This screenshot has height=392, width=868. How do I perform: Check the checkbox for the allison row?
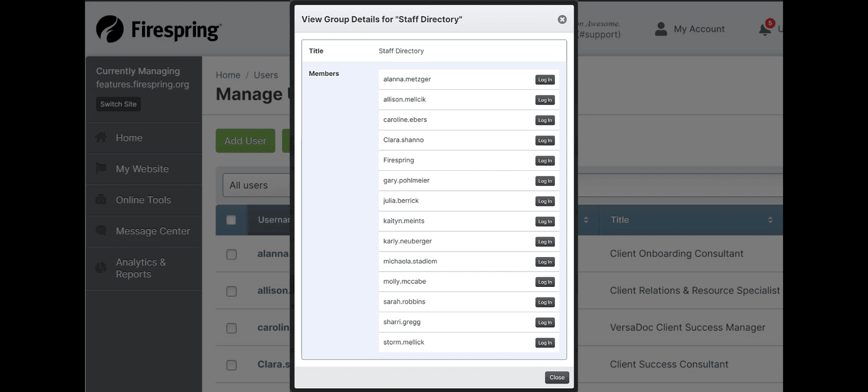tap(232, 291)
